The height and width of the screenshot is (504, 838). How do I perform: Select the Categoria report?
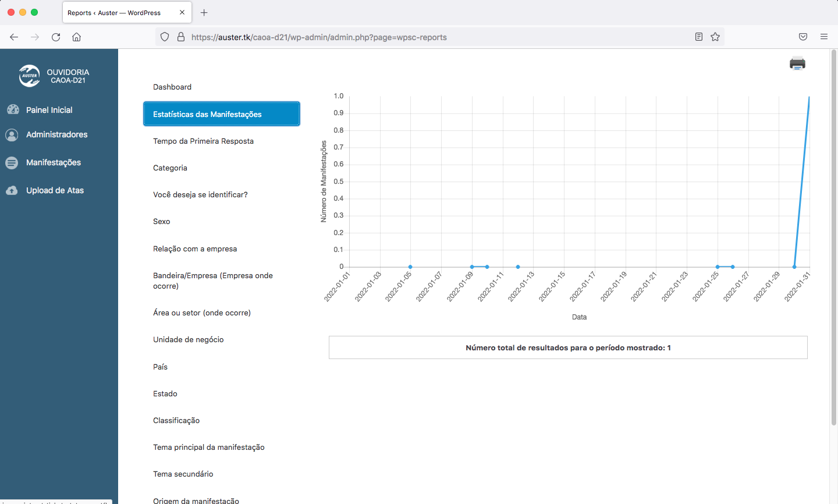tap(170, 168)
